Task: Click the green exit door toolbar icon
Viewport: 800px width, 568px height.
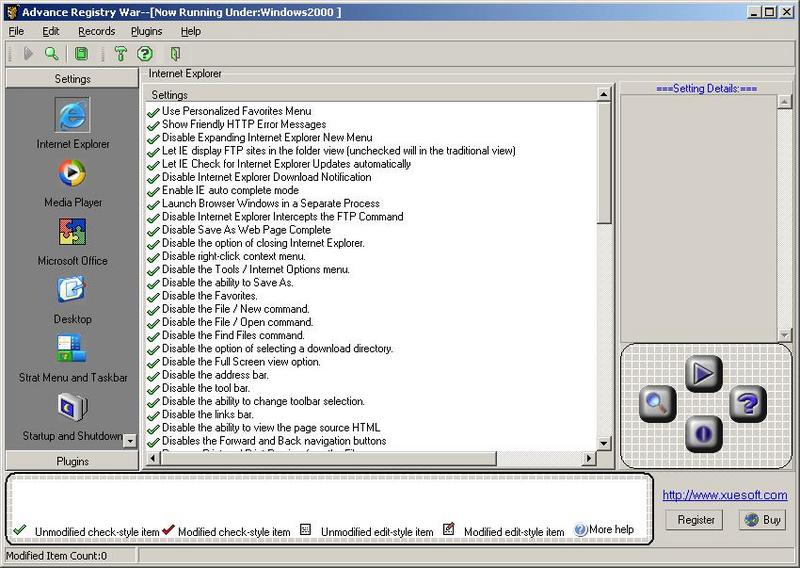Action: pos(175,53)
